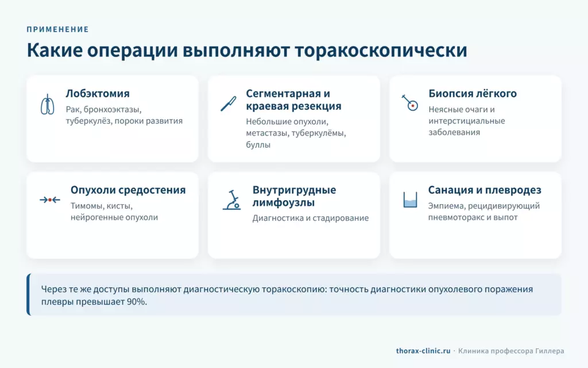
Task: Click the text Диагностика и стадирование
Action: pos(311,218)
